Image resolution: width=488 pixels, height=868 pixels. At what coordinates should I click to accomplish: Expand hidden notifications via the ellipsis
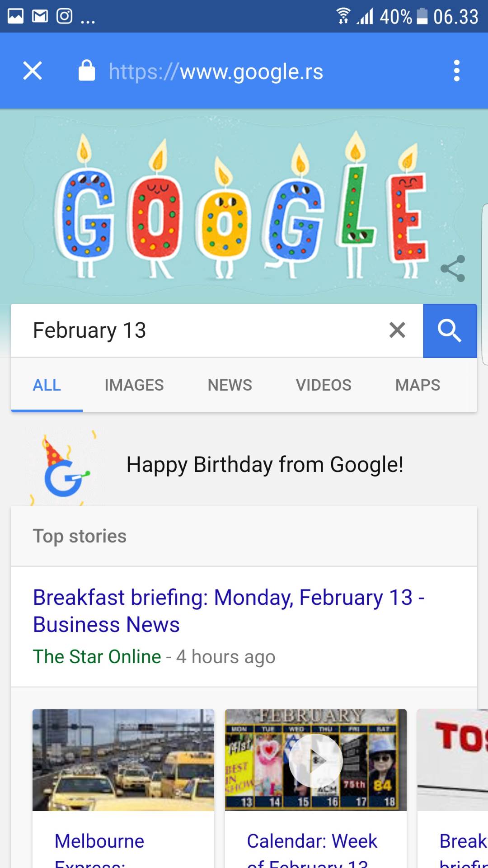coord(89,18)
